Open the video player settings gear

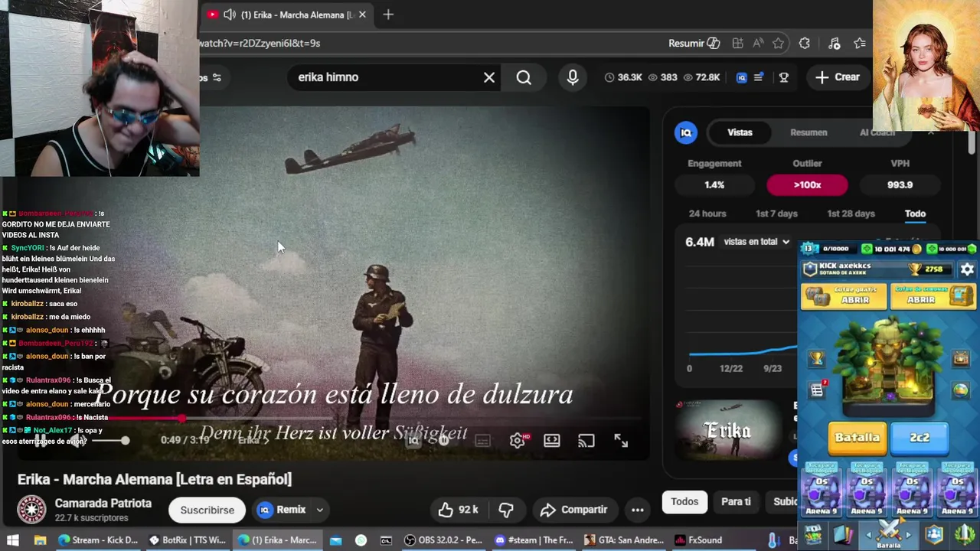518,441
